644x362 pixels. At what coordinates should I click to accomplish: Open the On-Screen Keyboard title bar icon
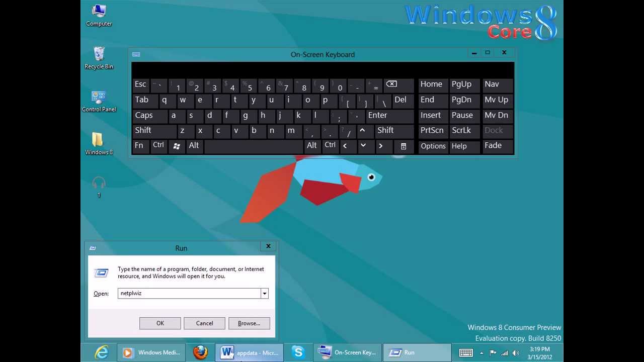point(136,54)
